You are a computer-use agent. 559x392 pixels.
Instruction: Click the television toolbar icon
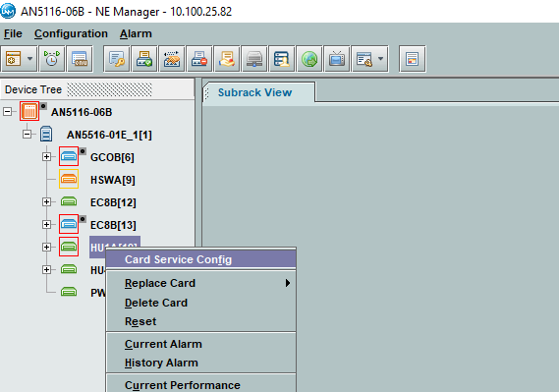337,59
